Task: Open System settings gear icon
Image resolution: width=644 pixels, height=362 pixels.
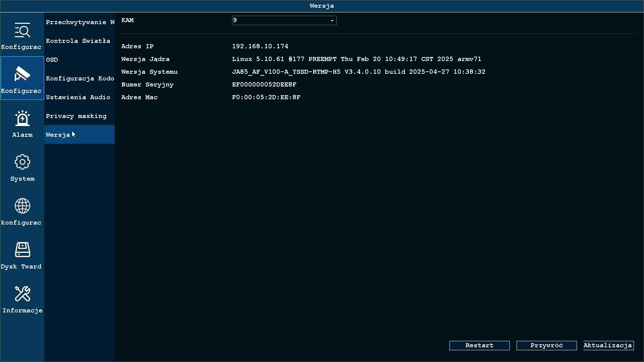Action: [22, 162]
